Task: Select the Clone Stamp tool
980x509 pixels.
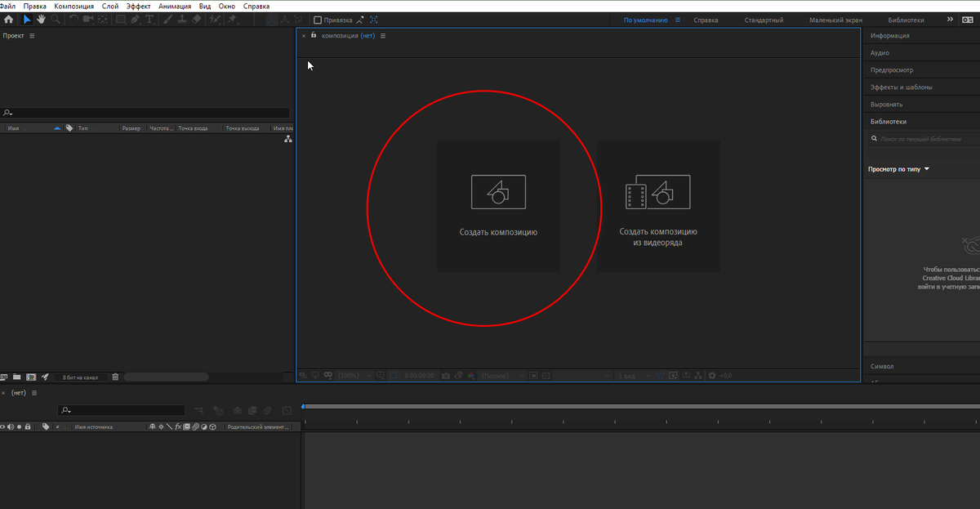Action: coord(183,20)
